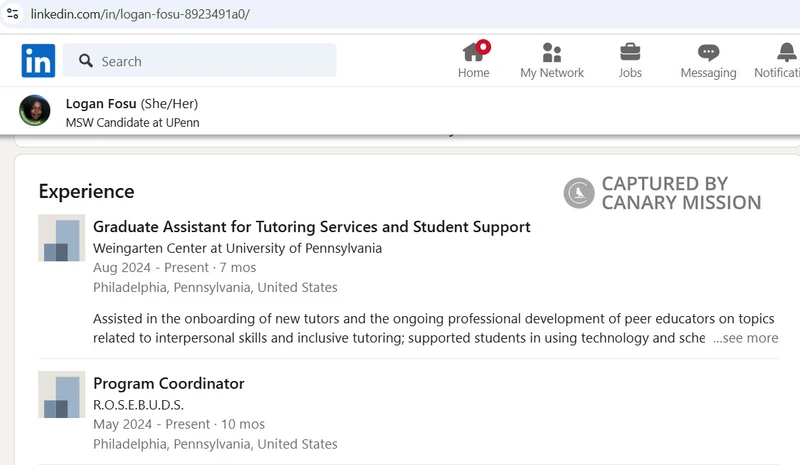Screen dimensions: 800x465
Task: Expand description with "...see more"
Action: pyautogui.click(x=745, y=338)
